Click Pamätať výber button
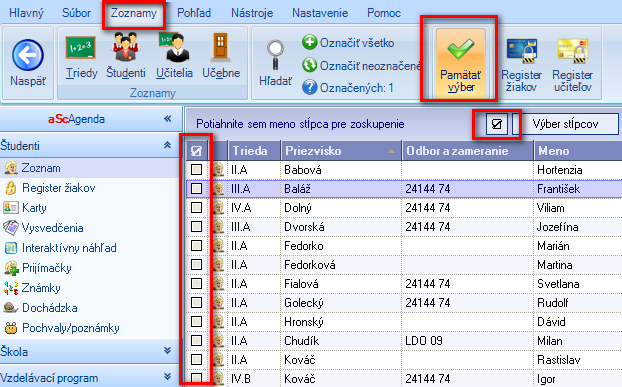Image resolution: width=622 pixels, height=387 pixels. 460,63
